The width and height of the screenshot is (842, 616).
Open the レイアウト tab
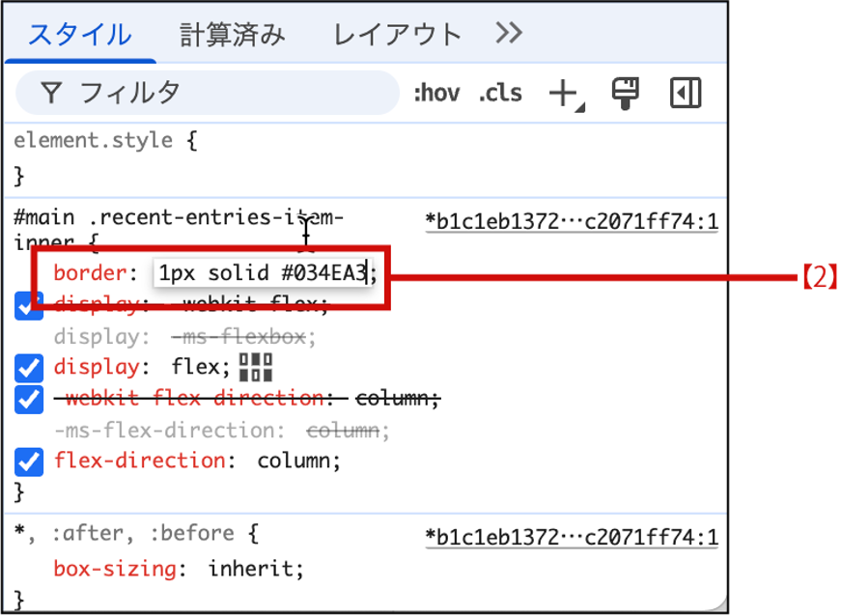tap(396, 32)
